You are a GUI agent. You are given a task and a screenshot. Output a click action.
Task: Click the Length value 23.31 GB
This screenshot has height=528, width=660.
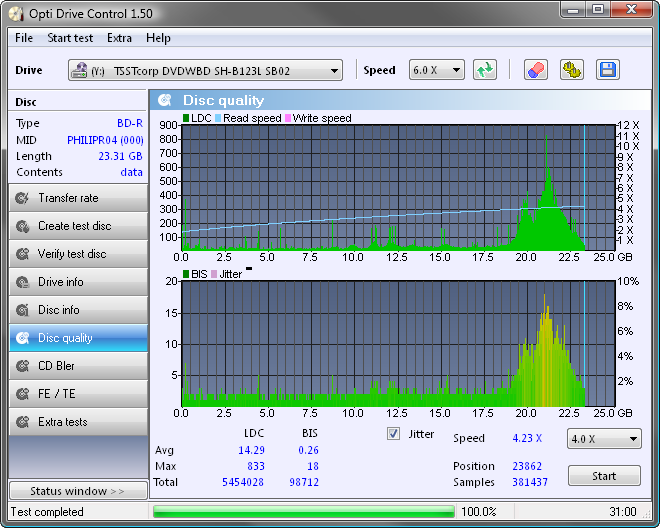120,156
